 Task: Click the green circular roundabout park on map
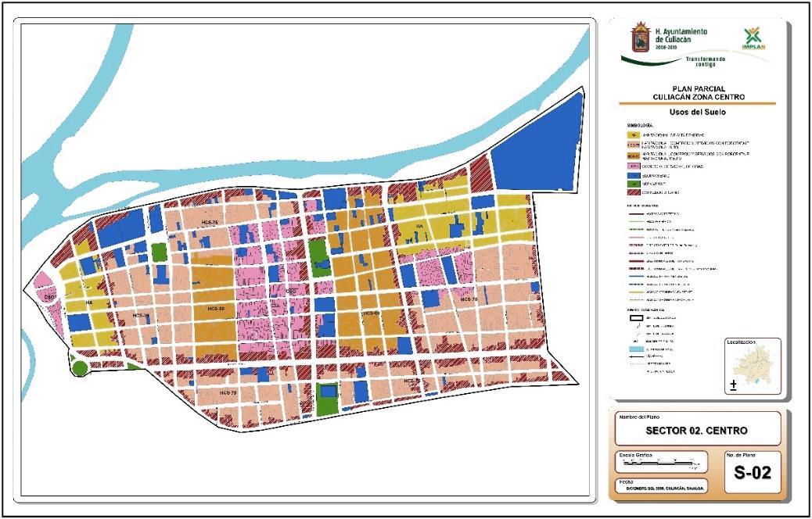tap(79, 368)
